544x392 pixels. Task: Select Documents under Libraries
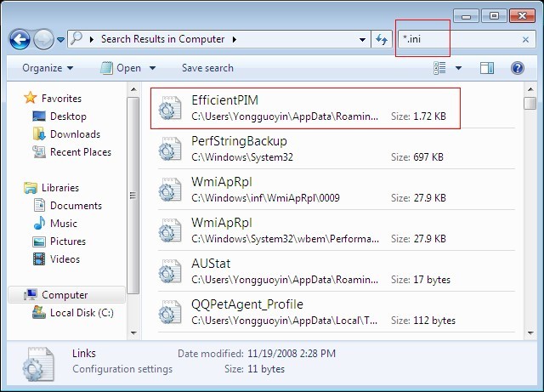coord(76,206)
